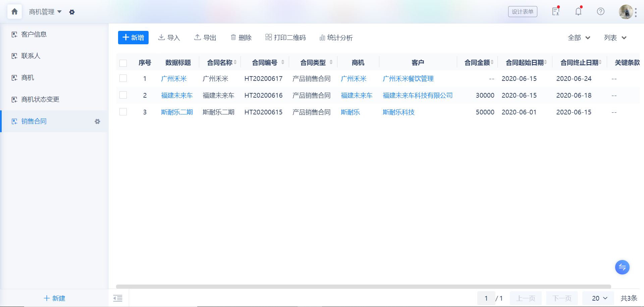Open customer link 斯耐乐科技
The height and width of the screenshot is (307, 644).
tap(398, 112)
